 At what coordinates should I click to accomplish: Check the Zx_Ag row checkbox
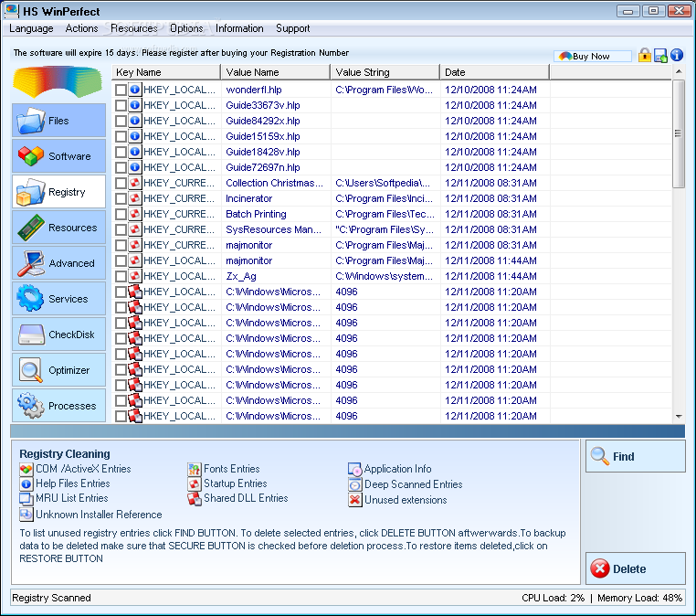121,276
